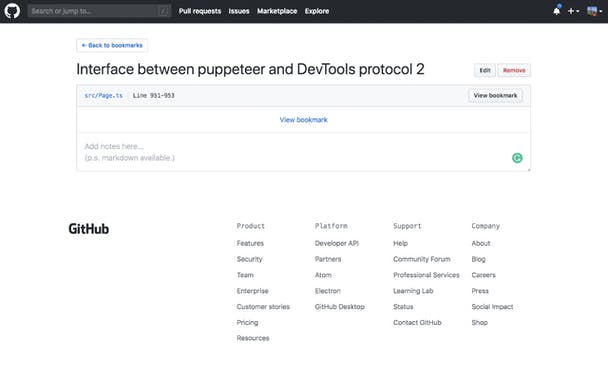Screen dimensions: 608x380
Task: Click the red Remove button
Action: 514,70
